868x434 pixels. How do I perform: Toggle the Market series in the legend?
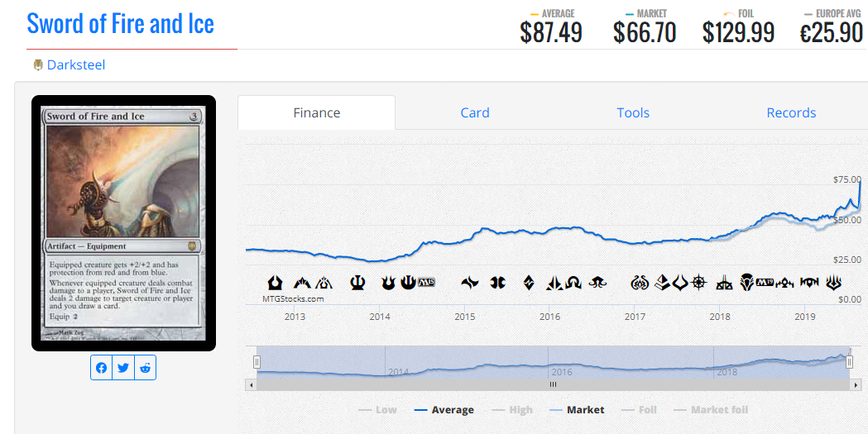577,410
